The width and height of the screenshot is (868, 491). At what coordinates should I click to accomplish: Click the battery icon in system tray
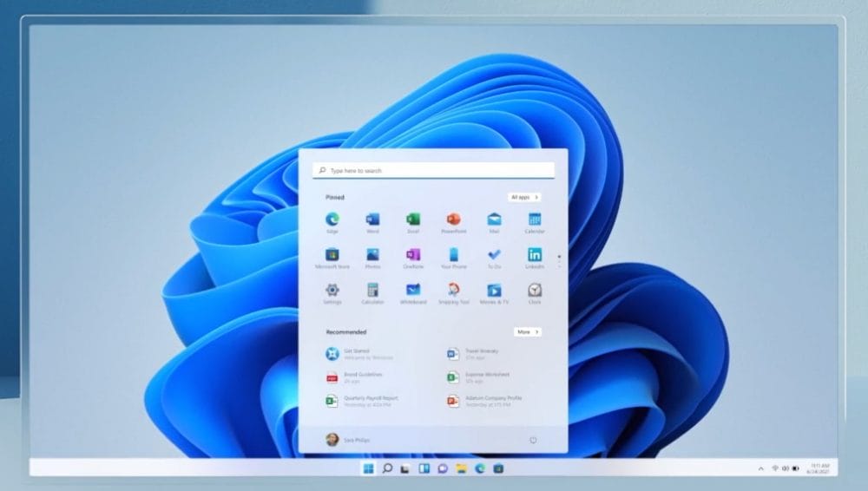(x=795, y=468)
